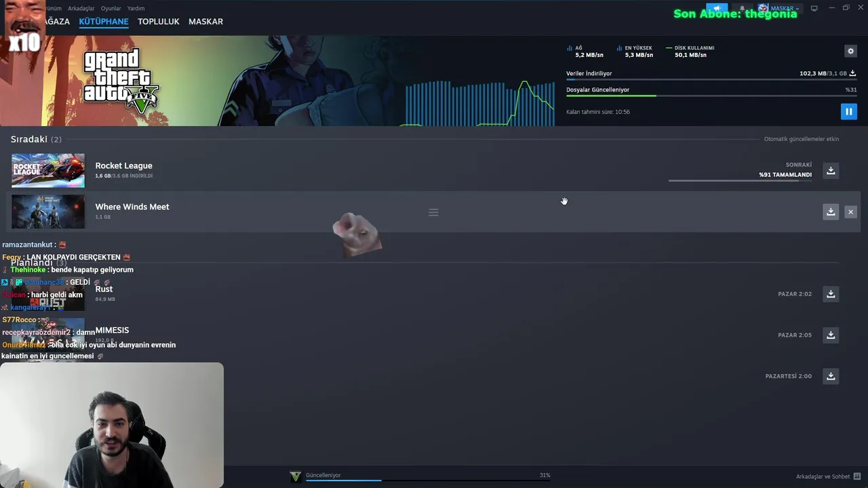Image resolution: width=868 pixels, height=488 pixels.
Task: Download Rust update now
Action: 831,294
